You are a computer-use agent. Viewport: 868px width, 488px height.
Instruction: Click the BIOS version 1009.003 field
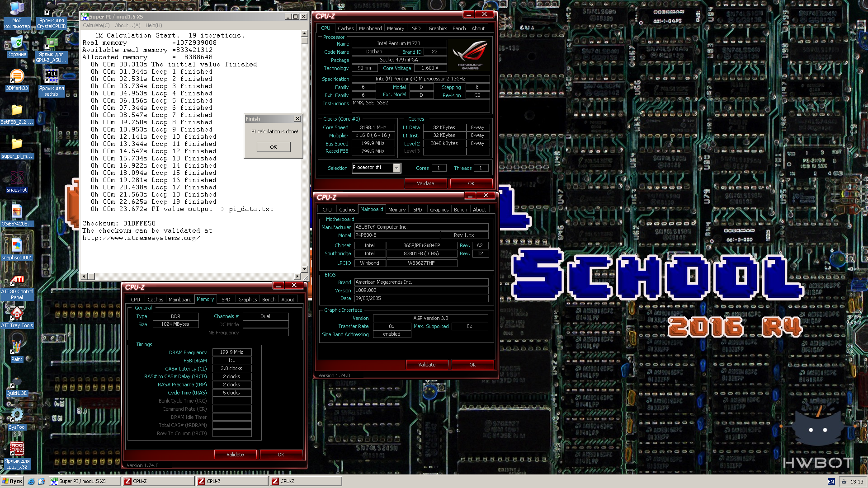(x=421, y=291)
